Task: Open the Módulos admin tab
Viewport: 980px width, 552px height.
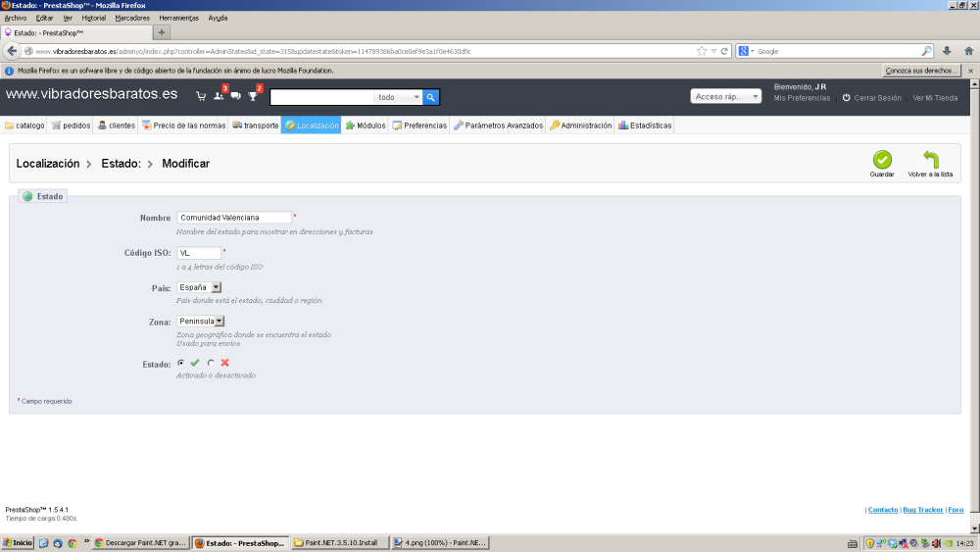Action: pyautogui.click(x=366, y=125)
